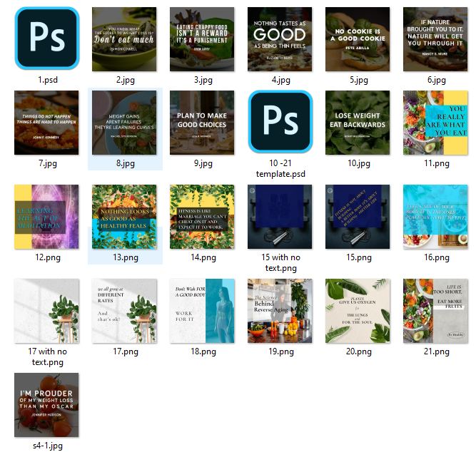This screenshot has width=476, height=452.
Task: Select the 16.png cyan food image
Action: (435, 217)
